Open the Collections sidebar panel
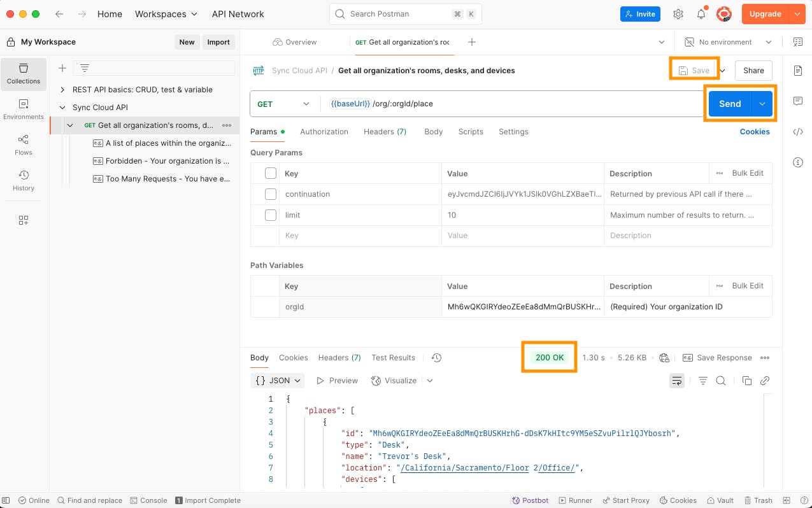The image size is (812, 508). pos(24,74)
